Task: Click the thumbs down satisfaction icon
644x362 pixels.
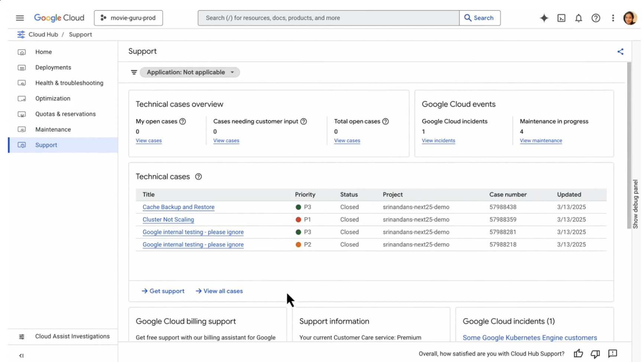Action: tap(595, 353)
